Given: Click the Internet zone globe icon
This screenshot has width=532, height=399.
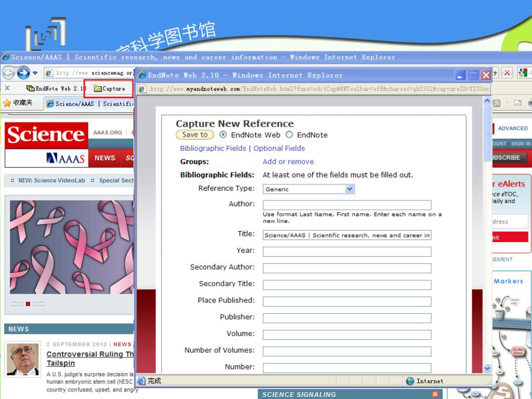Looking at the screenshot, I should (x=410, y=381).
